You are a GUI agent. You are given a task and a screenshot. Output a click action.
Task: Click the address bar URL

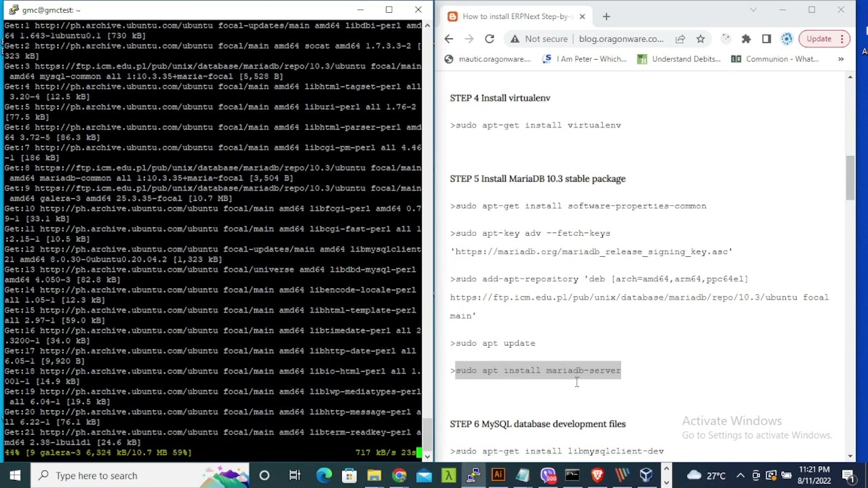click(622, 39)
